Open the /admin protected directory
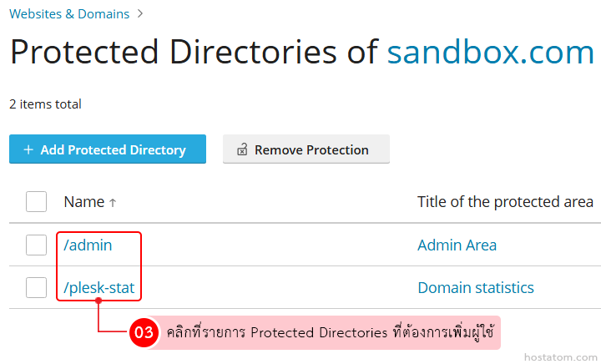This screenshot has height=364, width=601. click(88, 245)
